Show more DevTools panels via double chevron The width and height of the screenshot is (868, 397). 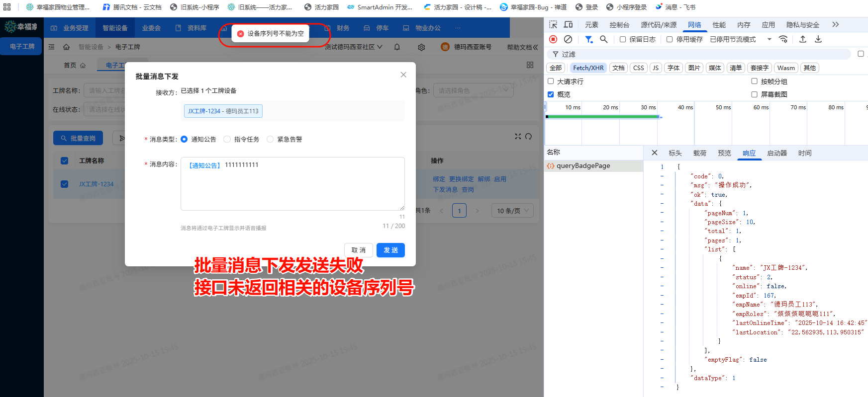[x=836, y=25]
